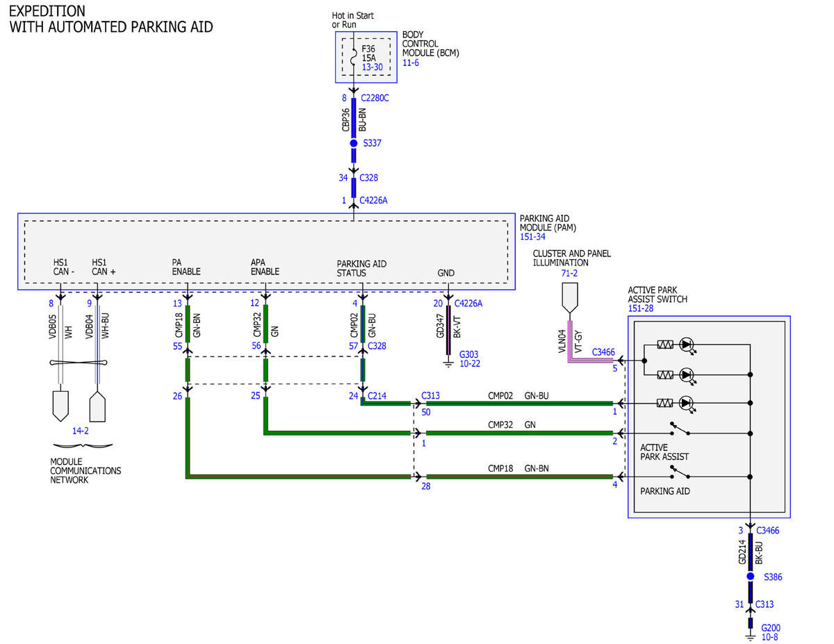
Task: Click pin number 55 on CMP18 wire
Action: click(x=178, y=345)
